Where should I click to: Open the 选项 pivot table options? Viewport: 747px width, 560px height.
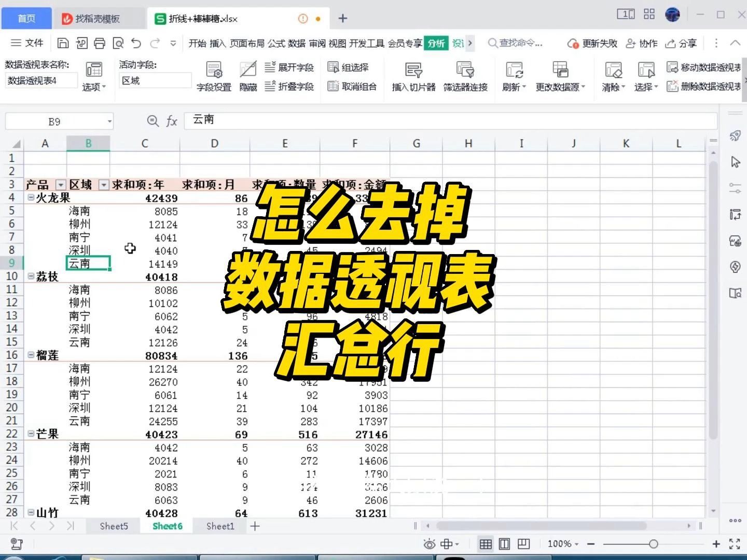[x=94, y=76]
